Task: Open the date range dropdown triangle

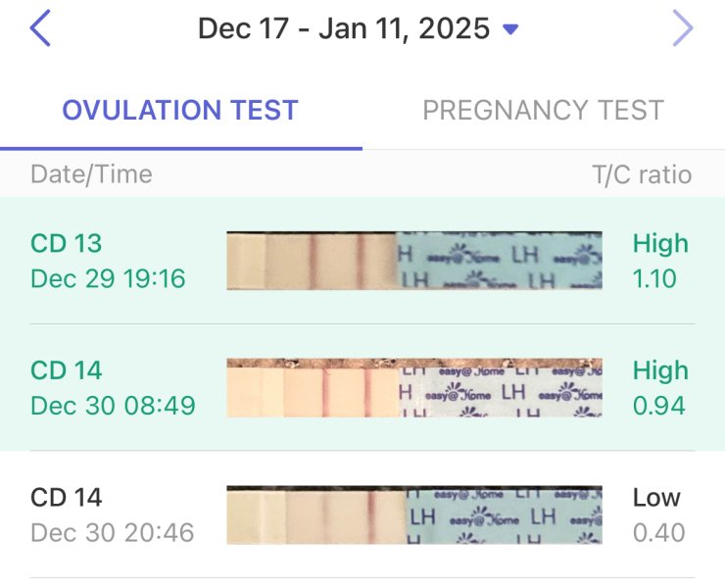Action: tap(509, 29)
